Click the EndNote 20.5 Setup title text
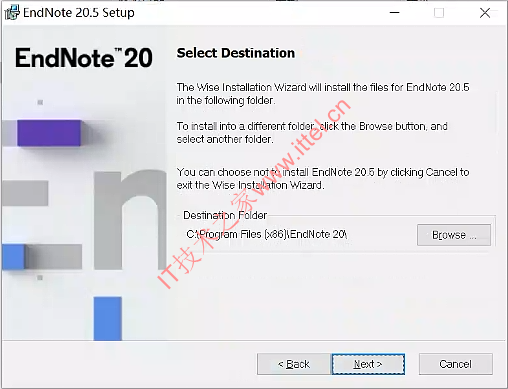The width and height of the screenshot is (508, 389). (79, 13)
